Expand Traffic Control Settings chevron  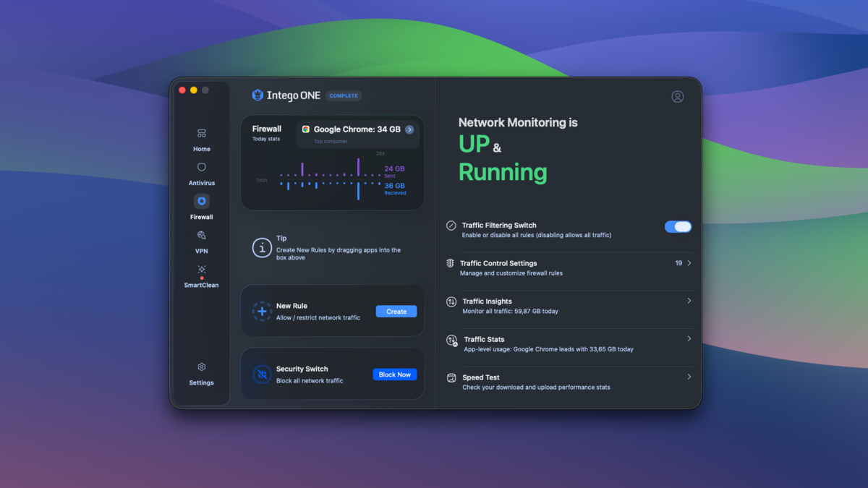689,263
